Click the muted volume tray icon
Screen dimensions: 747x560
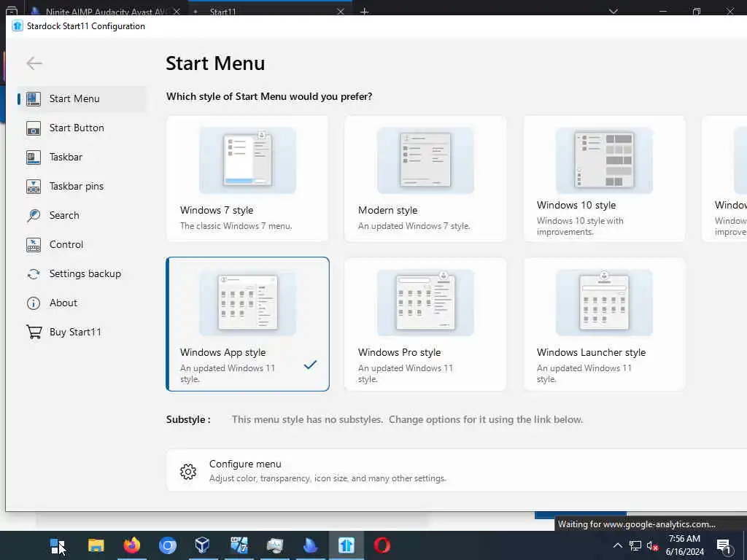point(652,546)
